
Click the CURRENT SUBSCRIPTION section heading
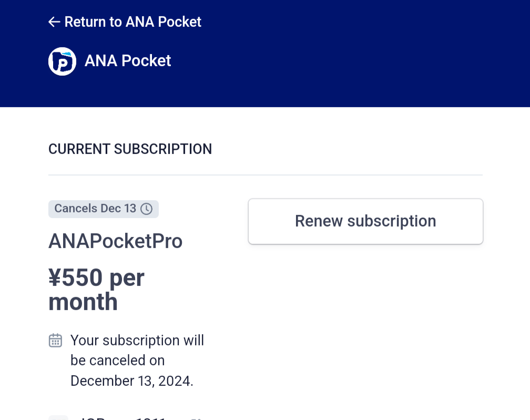click(130, 149)
